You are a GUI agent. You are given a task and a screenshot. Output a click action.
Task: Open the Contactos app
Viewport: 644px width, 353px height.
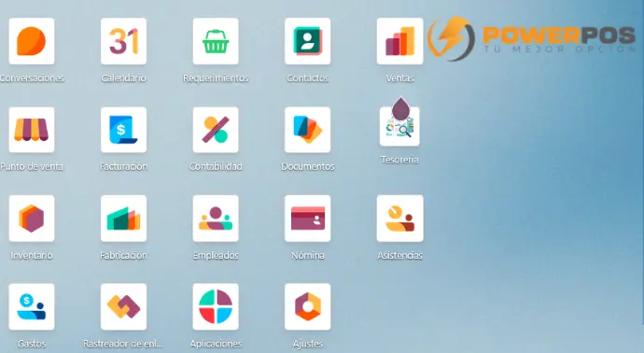point(308,41)
